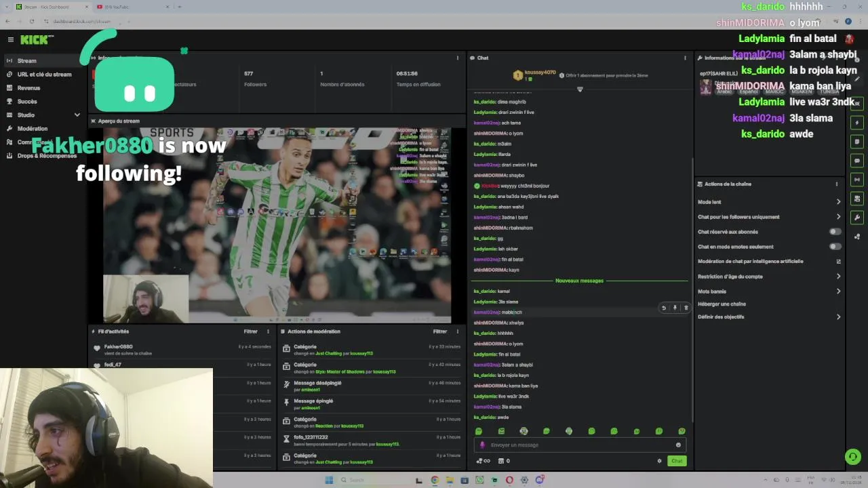Delete the mabkinch chat message
Screen dimensions: 868x488
[686, 308]
